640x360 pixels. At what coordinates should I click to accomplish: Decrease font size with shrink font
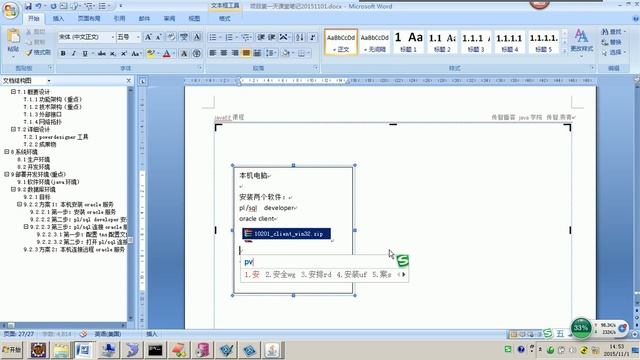[159, 37]
